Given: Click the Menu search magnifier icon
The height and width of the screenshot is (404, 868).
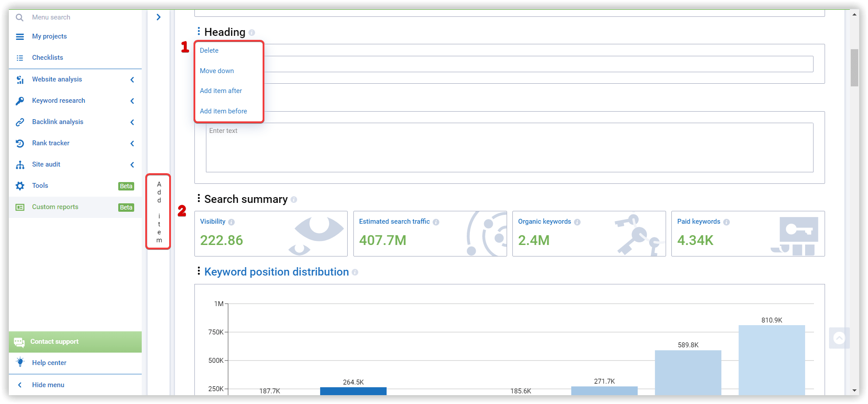Looking at the screenshot, I should [x=19, y=17].
